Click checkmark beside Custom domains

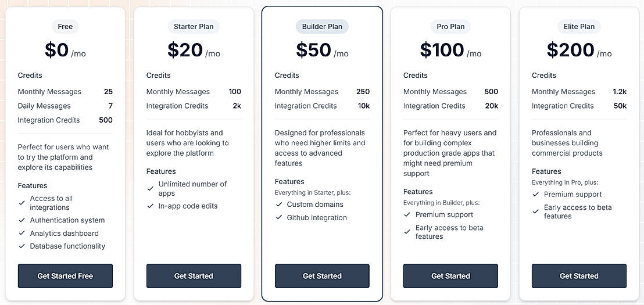[x=278, y=204]
